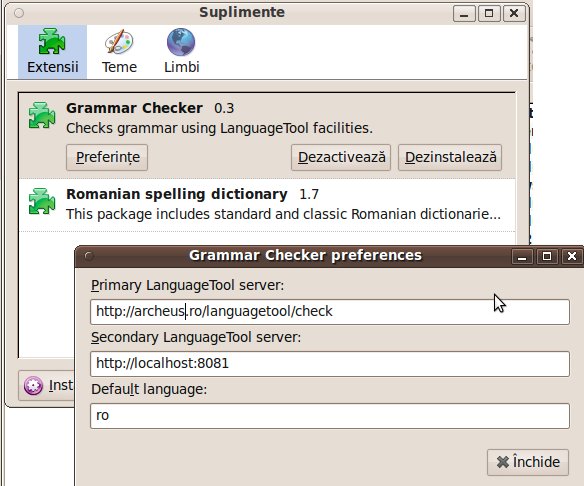The width and height of the screenshot is (584, 486).
Task: Close the Grammar Checker preferences window
Action: [x=572, y=257]
